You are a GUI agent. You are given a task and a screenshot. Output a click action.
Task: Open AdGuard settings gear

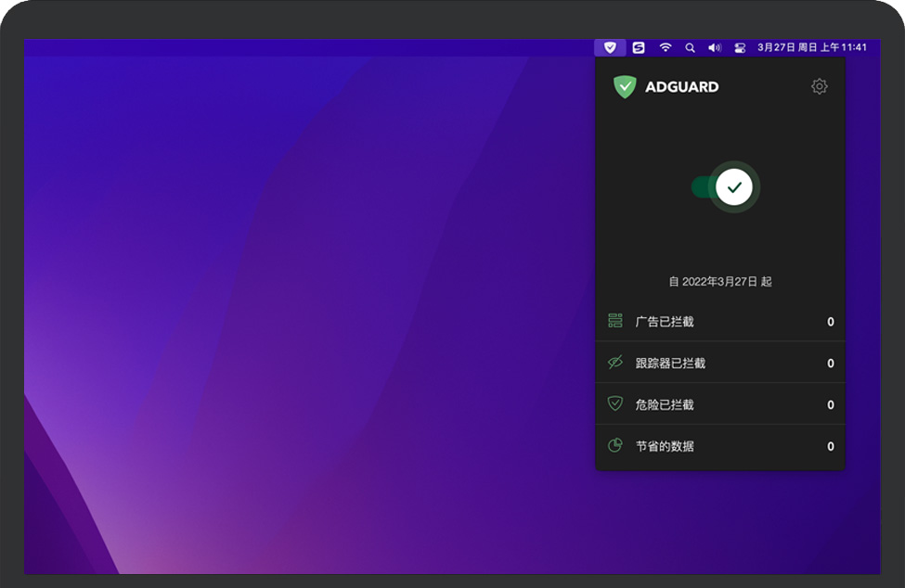(x=819, y=86)
